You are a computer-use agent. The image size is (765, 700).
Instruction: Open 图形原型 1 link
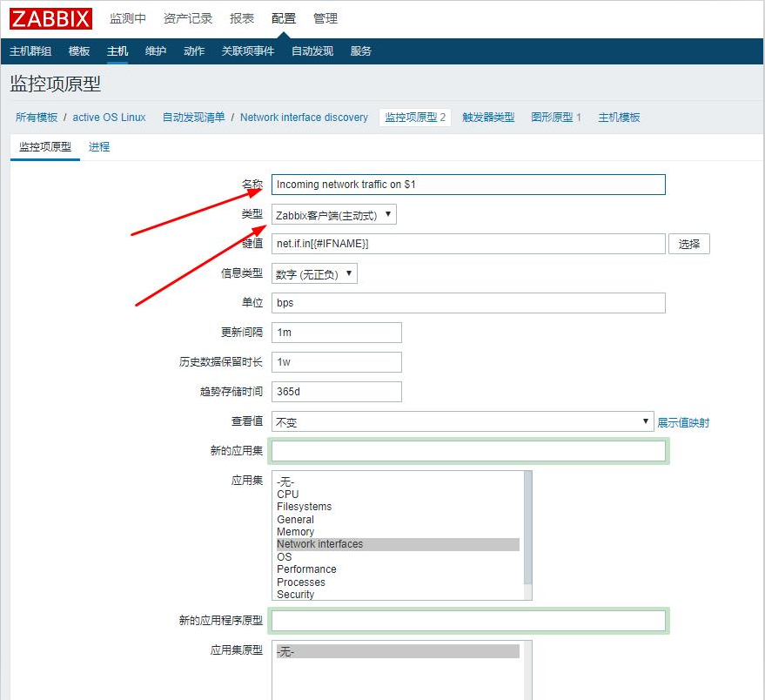coord(556,118)
